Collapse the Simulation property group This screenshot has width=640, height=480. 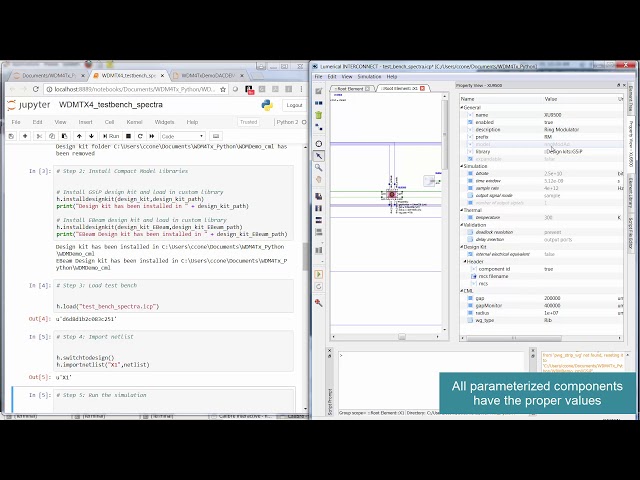(462, 166)
